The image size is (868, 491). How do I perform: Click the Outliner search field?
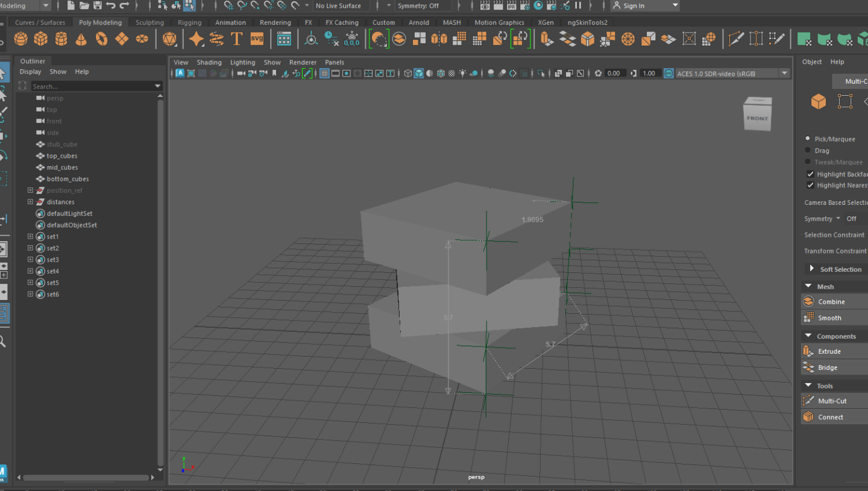coord(93,86)
